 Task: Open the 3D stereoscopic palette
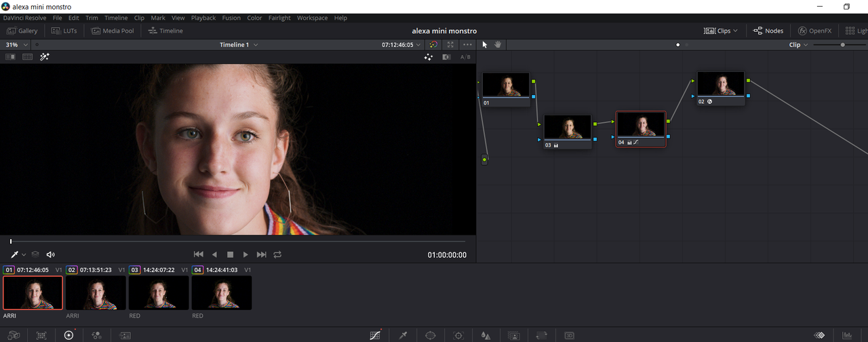[570, 335]
